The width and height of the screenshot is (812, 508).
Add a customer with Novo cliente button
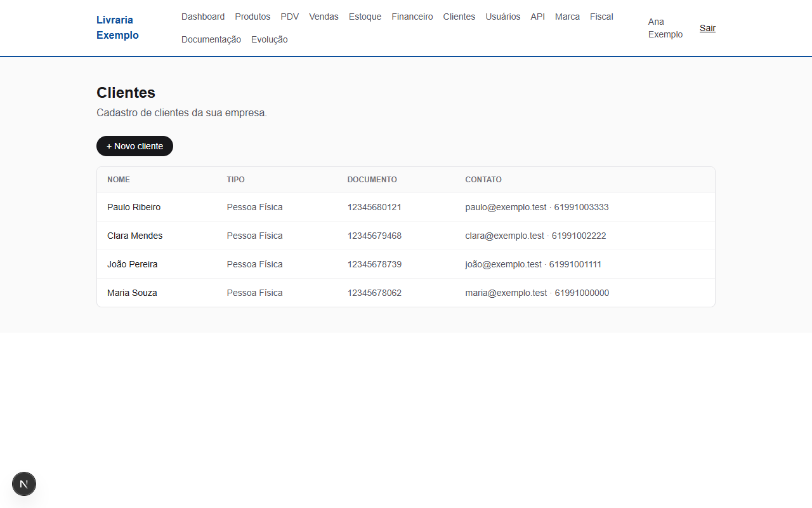[134, 146]
